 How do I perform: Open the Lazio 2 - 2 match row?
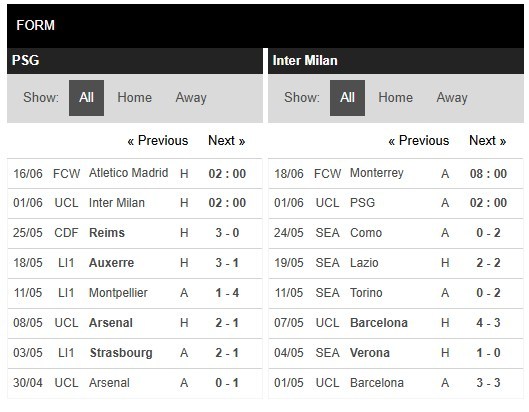[396, 263]
